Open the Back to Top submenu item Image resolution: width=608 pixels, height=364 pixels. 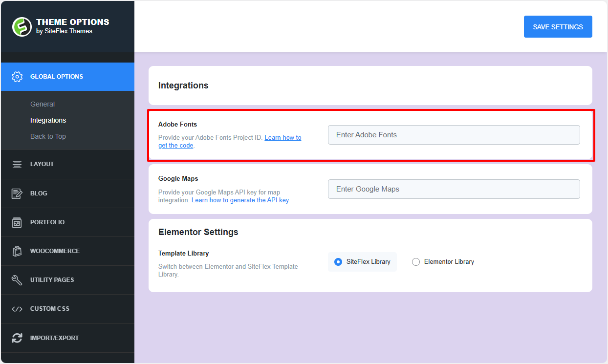(48, 136)
